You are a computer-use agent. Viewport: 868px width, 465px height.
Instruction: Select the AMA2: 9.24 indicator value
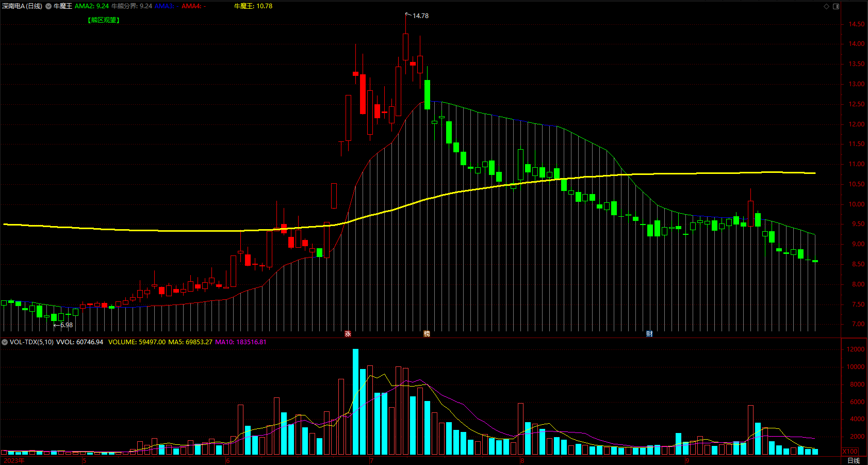[x=92, y=6]
